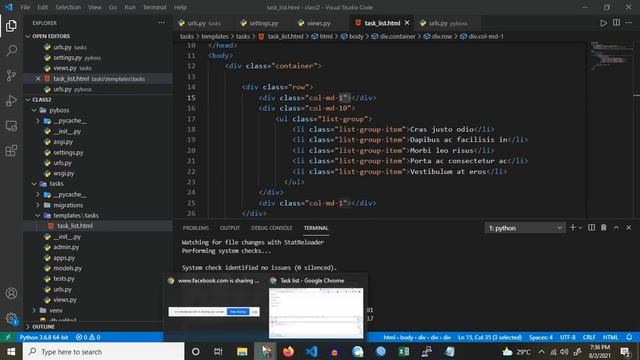Open Firefox from the taskbar
640x360 pixels.
[x=288, y=351]
